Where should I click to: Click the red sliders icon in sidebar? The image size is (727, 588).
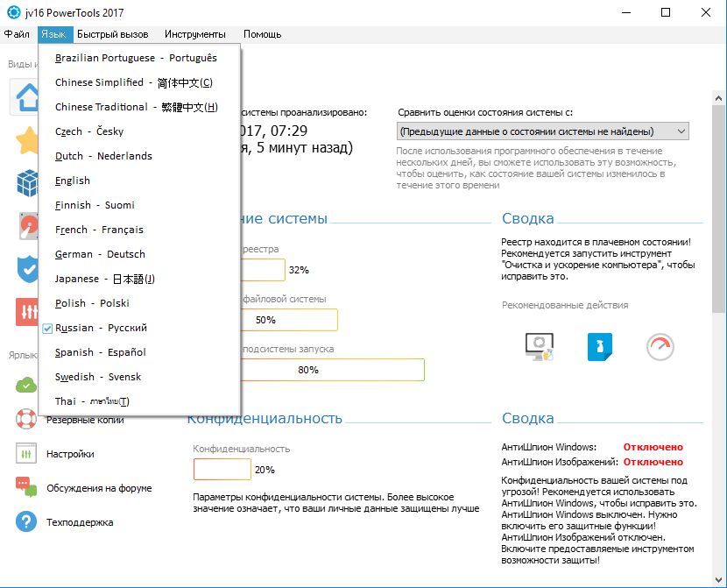26,312
